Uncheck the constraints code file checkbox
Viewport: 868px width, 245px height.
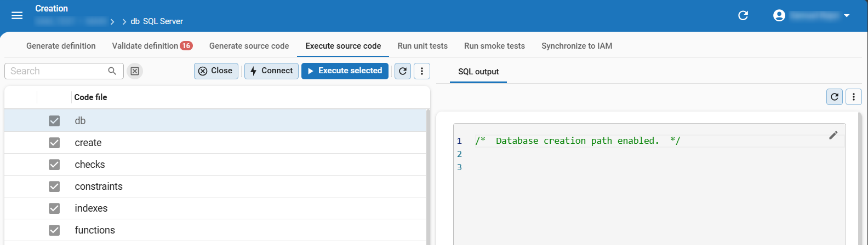tap(54, 186)
